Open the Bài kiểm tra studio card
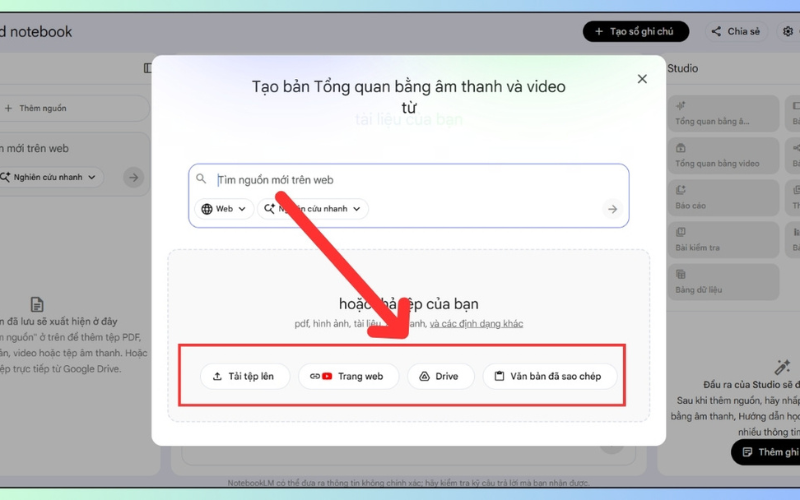Image resolution: width=800 pixels, height=500 pixels. pos(723,239)
